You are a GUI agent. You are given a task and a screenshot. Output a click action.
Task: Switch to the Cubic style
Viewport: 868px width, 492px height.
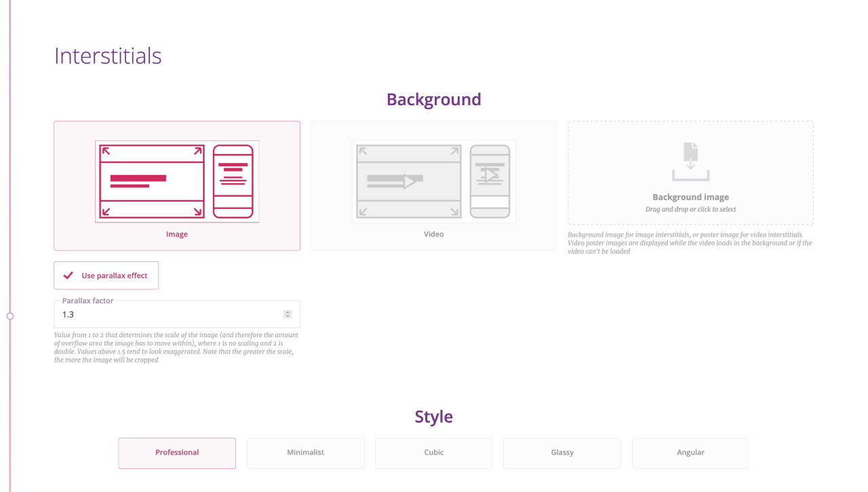434,453
